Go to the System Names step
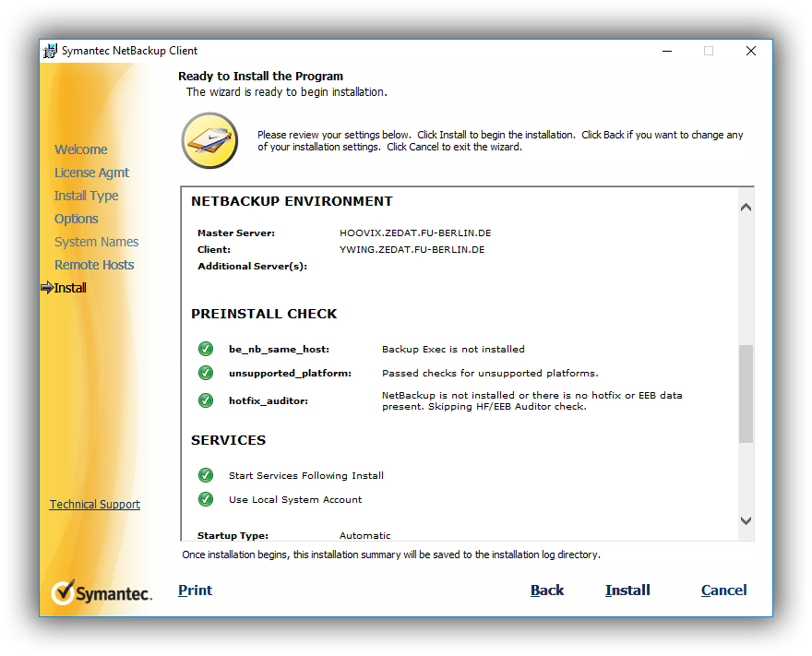Image resolution: width=812 pixels, height=656 pixels. pos(96,242)
